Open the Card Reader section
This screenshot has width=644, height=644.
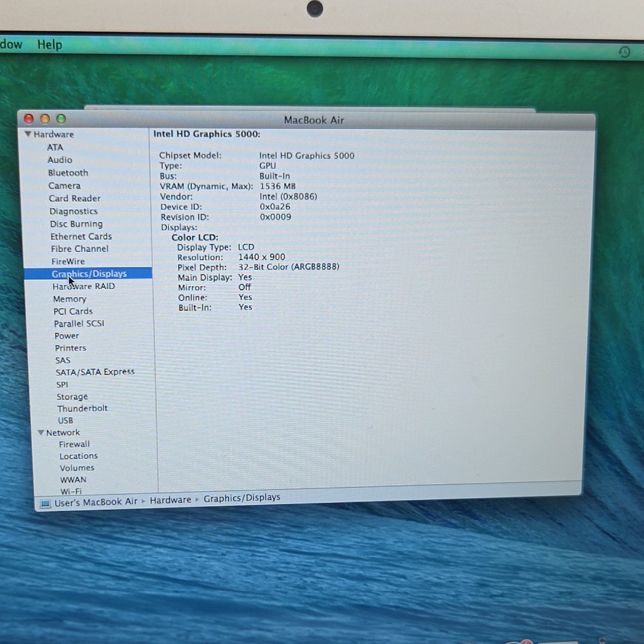[x=74, y=198]
